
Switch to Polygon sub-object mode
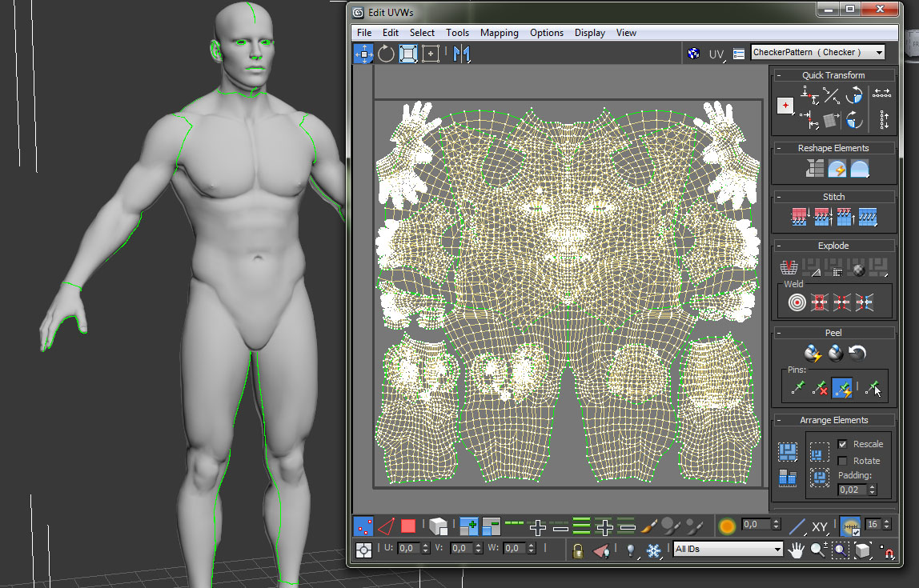[x=408, y=526]
